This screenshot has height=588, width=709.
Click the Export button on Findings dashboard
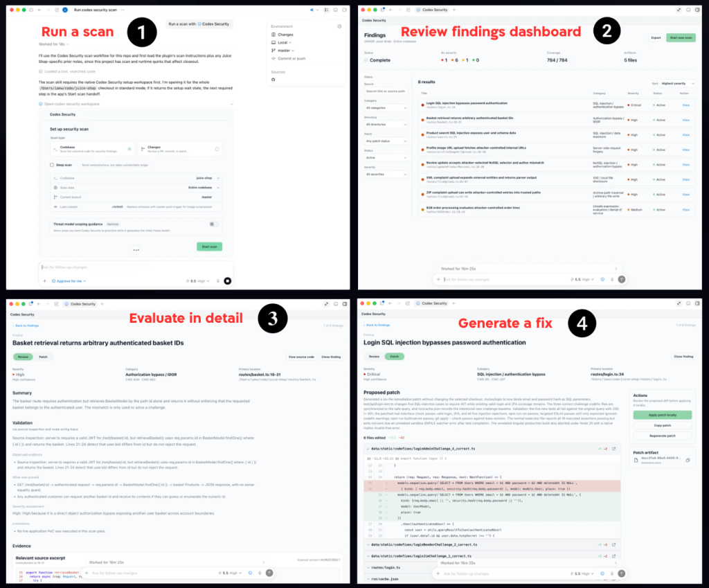[656, 37]
